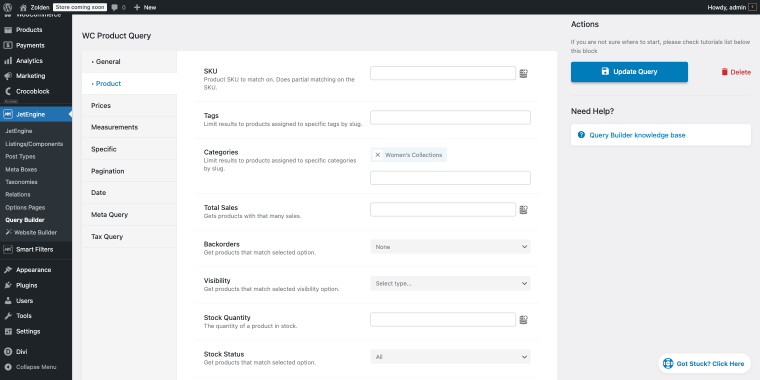The height and width of the screenshot is (380, 760).
Task: Click the JetEngine sidebar icon
Action: point(8,114)
